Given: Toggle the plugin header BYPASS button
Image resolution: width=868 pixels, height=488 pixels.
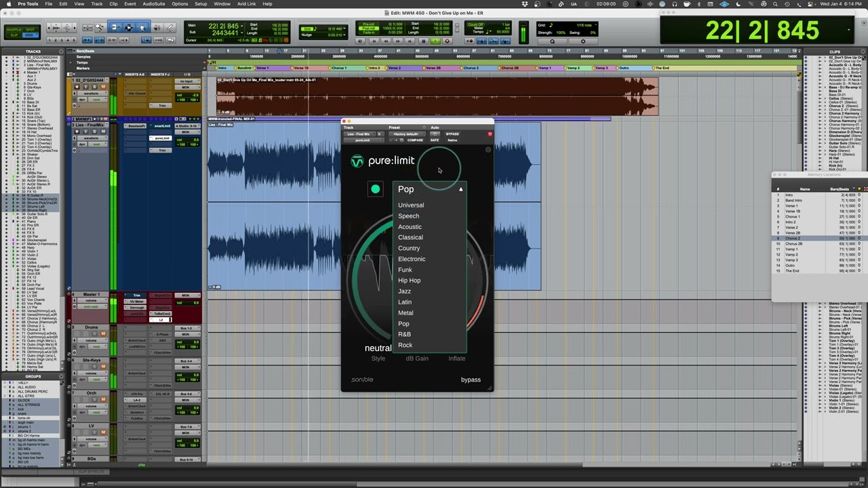Looking at the screenshot, I should point(452,134).
